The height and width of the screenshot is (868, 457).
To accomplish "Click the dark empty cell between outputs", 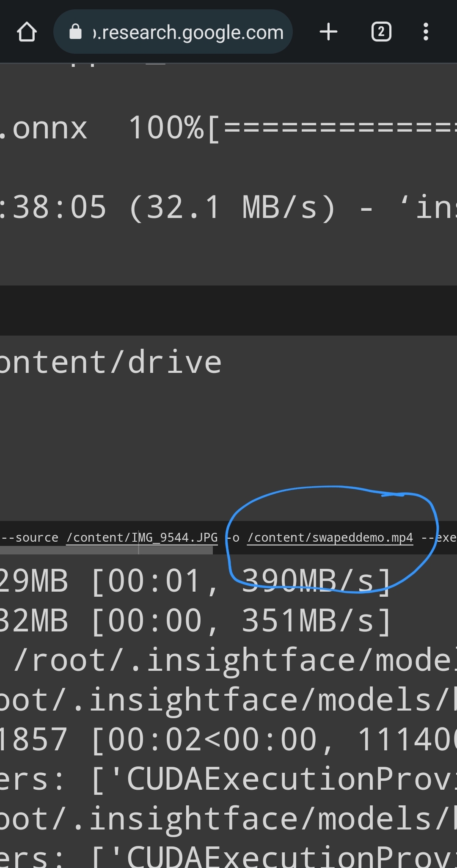I will tap(228, 310).
